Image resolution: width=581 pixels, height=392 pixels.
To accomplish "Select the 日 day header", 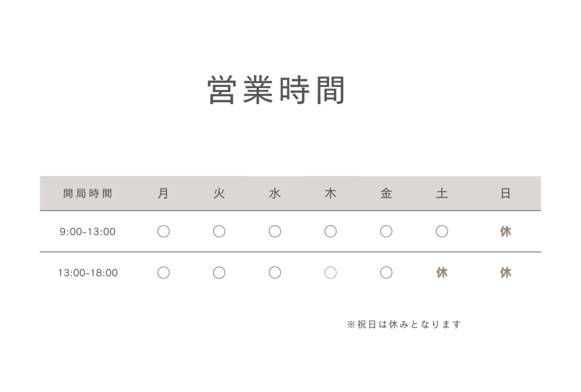I will tap(506, 193).
